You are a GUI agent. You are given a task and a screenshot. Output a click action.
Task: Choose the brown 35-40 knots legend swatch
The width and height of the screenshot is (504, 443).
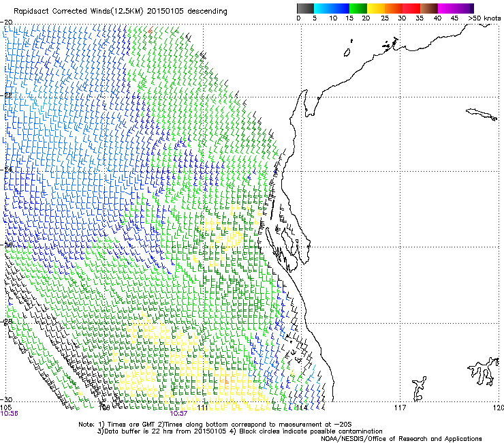pyautogui.click(x=429, y=8)
